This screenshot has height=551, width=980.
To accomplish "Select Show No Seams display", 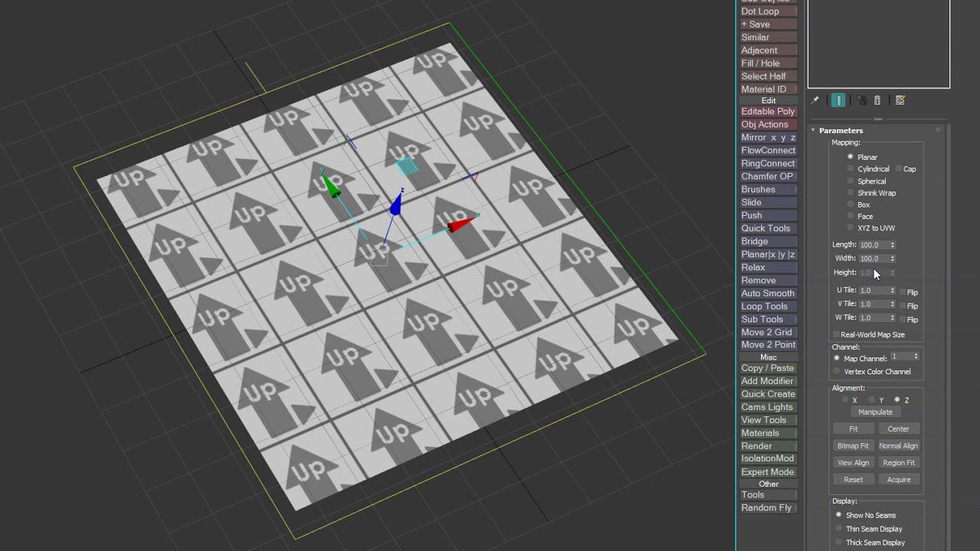I will point(839,515).
